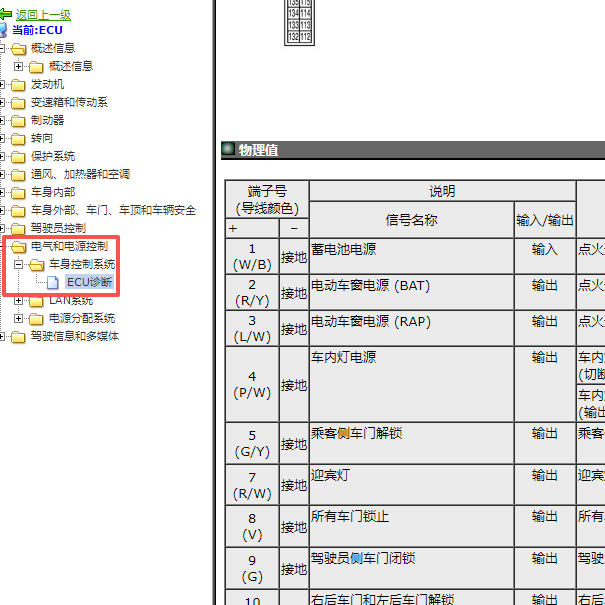Click the LAN系统 folder icon

[x=36, y=302]
